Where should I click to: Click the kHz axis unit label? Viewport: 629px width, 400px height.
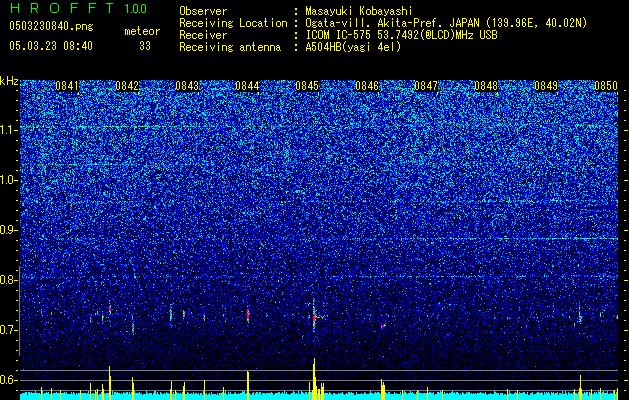(x=9, y=81)
